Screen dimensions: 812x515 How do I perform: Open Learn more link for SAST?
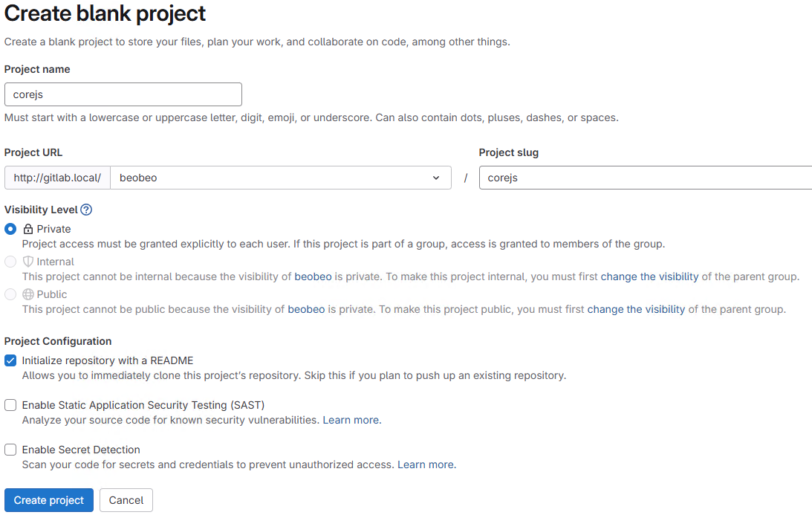click(x=351, y=420)
